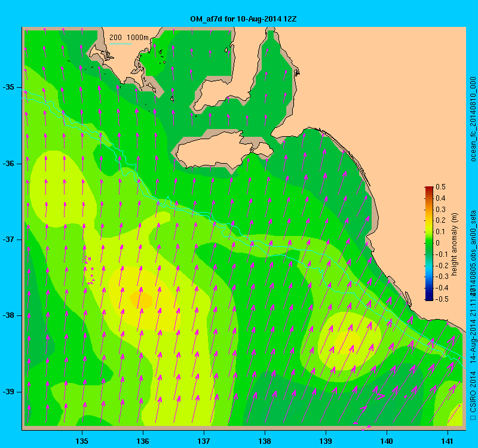The height and width of the screenshot is (448, 478).
Task: Click the 141 longitude axis label
Action: pyautogui.click(x=448, y=441)
